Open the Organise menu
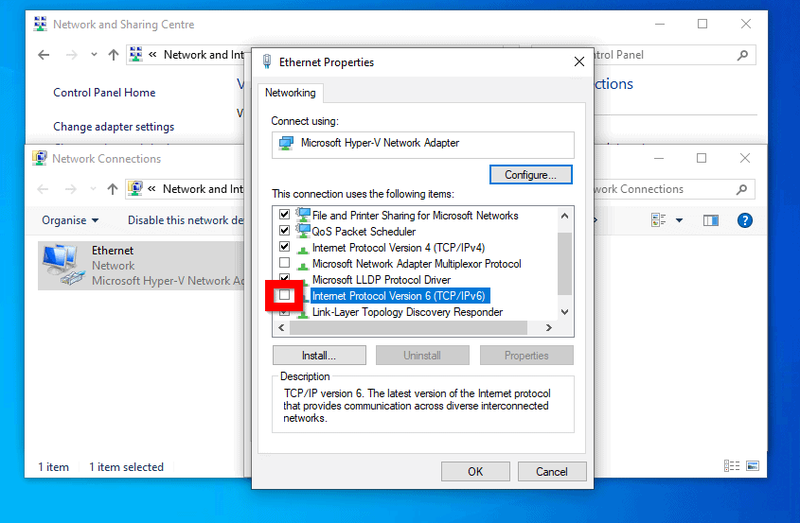The image size is (800, 523). (x=70, y=220)
